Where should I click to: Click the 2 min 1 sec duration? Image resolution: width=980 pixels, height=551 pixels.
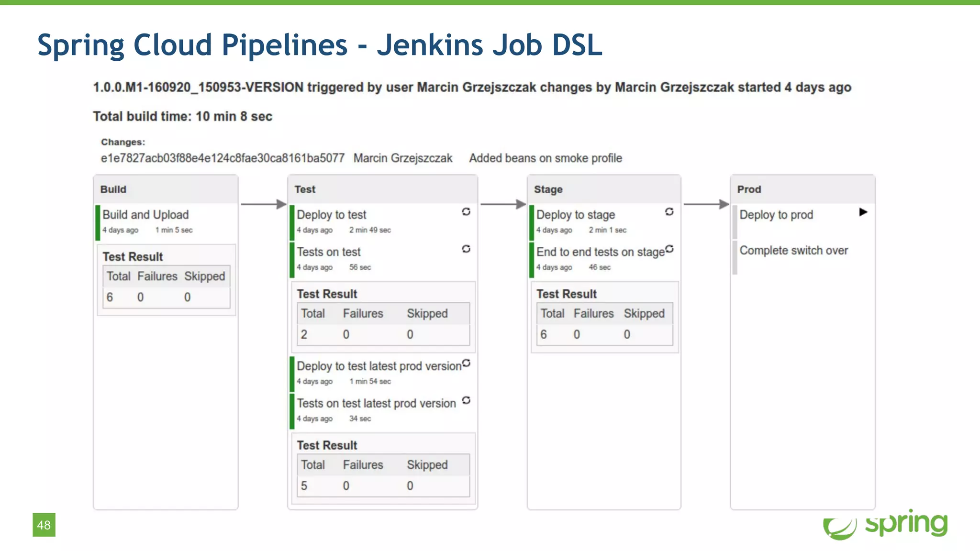[x=607, y=230]
